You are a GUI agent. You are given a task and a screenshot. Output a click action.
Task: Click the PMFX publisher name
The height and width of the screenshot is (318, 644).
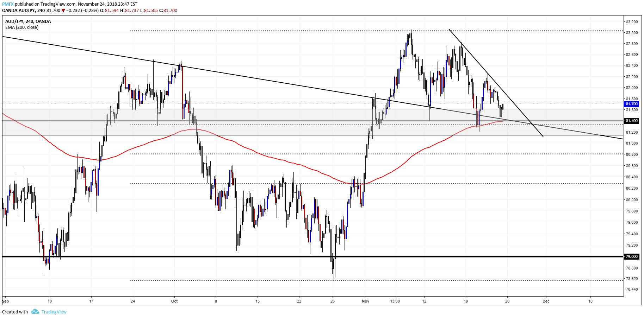pyautogui.click(x=8, y=4)
